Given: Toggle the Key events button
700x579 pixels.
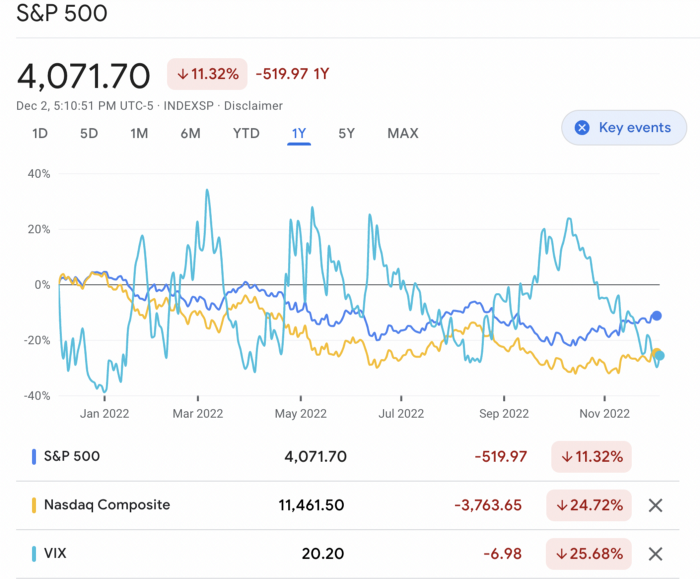Looking at the screenshot, I should pos(624,128).
